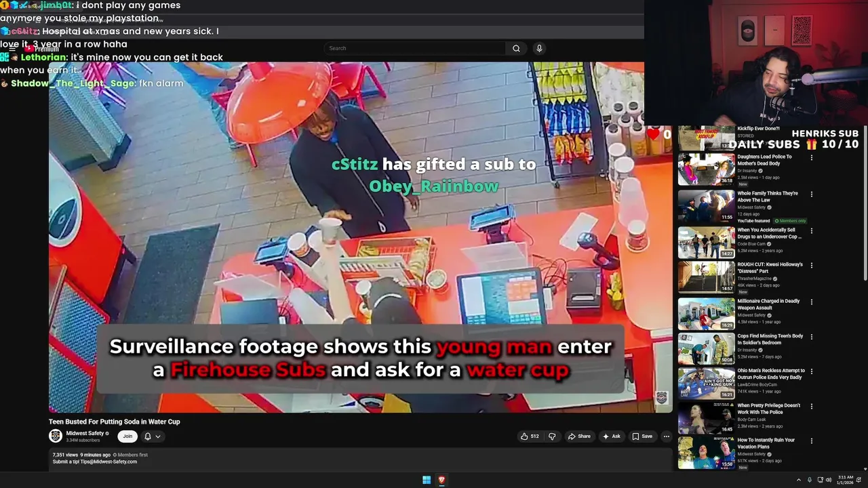Open options for Ohio Man's Reckless Attempt video
This screenshot has height=488, width=868.
(811, 372)
